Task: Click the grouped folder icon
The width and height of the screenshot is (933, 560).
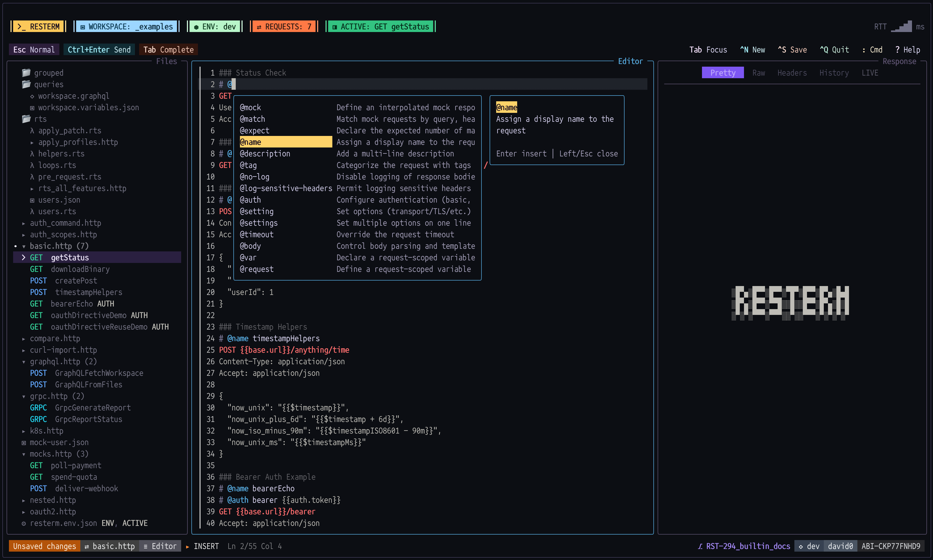Action: [26, 72]
